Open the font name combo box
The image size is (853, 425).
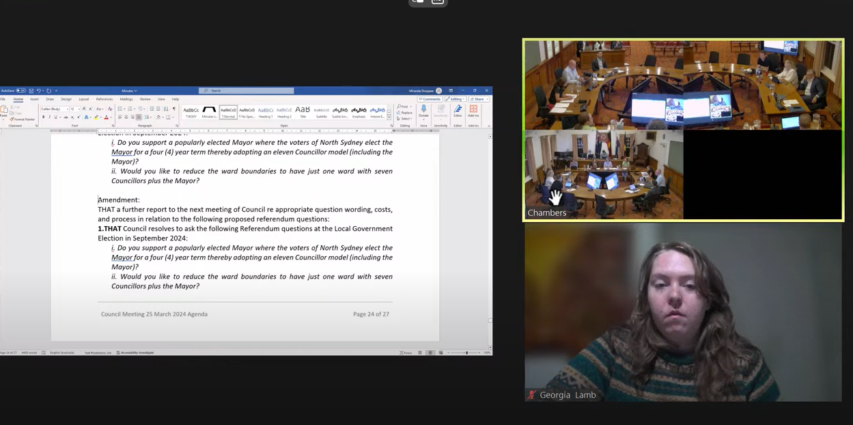pyautogui.click(x=54, y=109)
